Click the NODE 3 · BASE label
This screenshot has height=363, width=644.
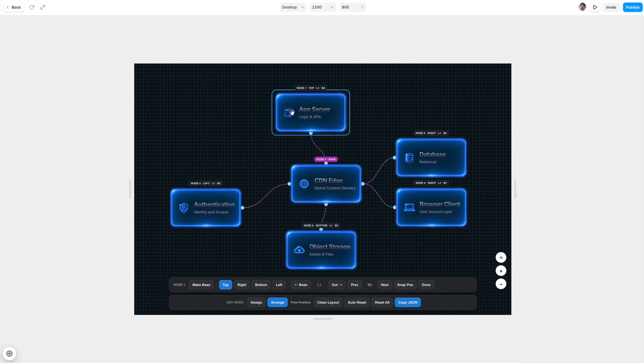coord(326,159)
